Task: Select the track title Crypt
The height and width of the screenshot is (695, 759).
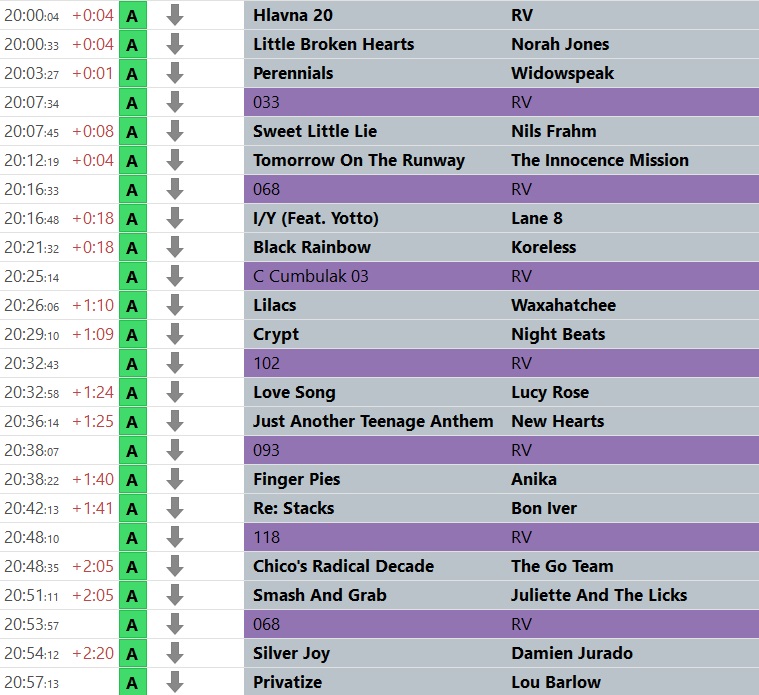Action: (x=276, y=335)
